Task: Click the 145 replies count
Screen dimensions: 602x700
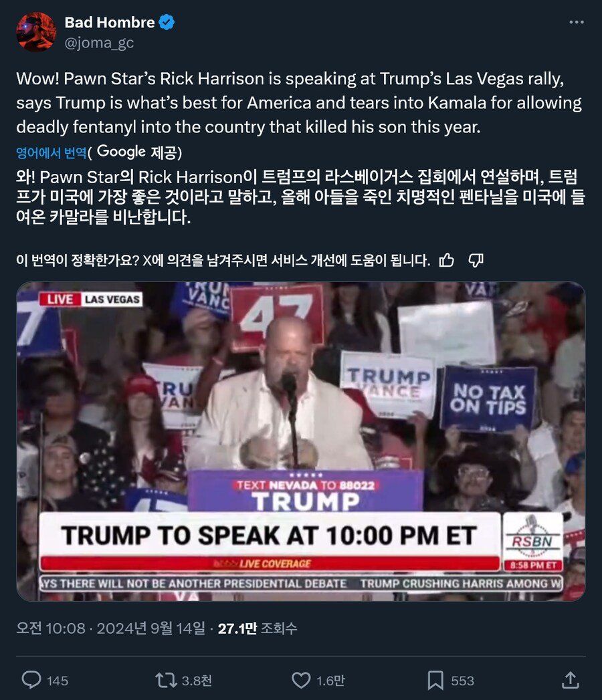Action: (58, 681)
